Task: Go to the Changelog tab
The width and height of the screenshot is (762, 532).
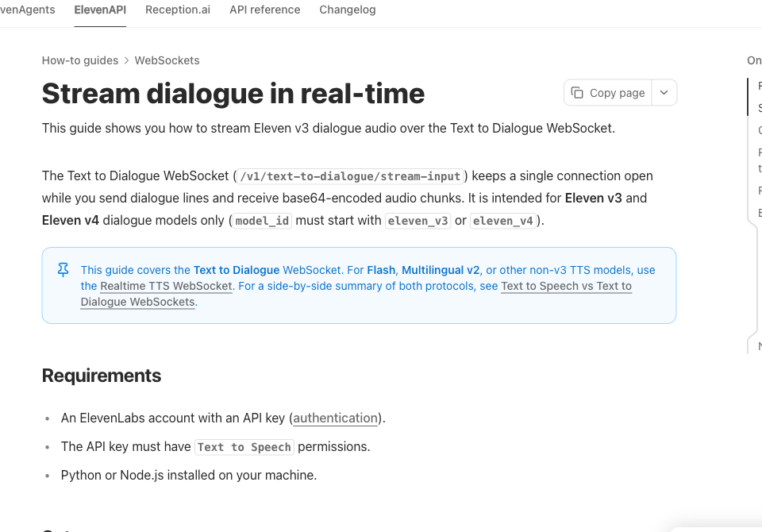Action: 348,10
